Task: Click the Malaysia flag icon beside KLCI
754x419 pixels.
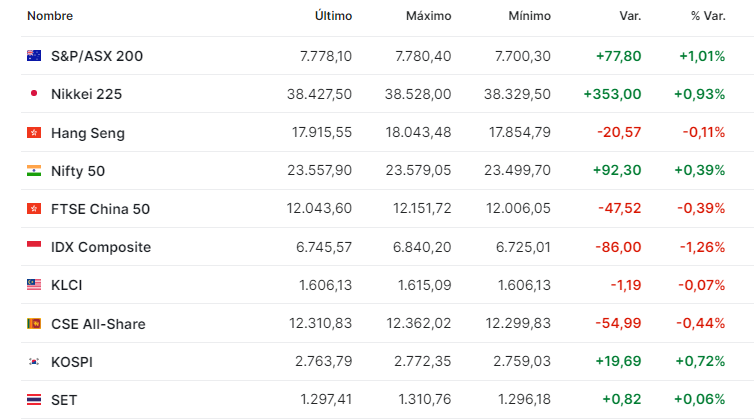Action: pos(34,285)
